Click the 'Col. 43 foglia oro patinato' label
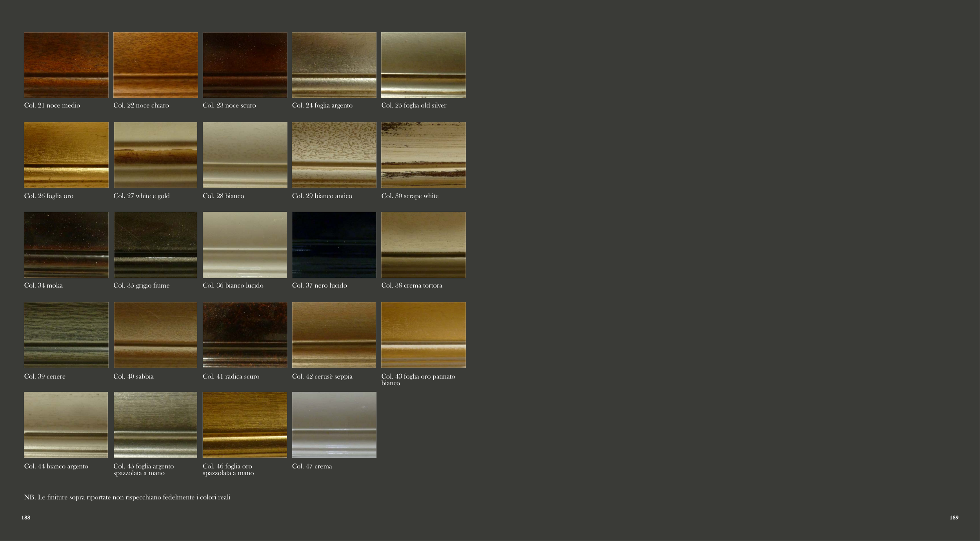 pyautogui.click(x=418, y=377)
